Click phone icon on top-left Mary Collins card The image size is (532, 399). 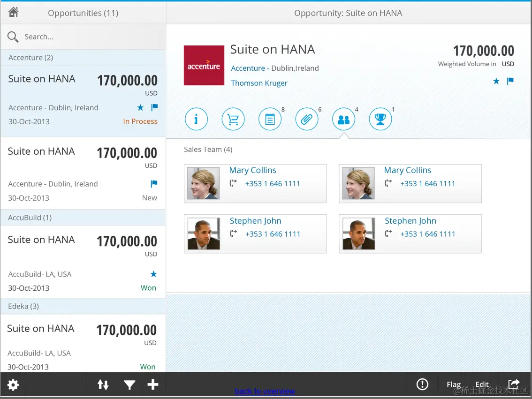point(233,183)
